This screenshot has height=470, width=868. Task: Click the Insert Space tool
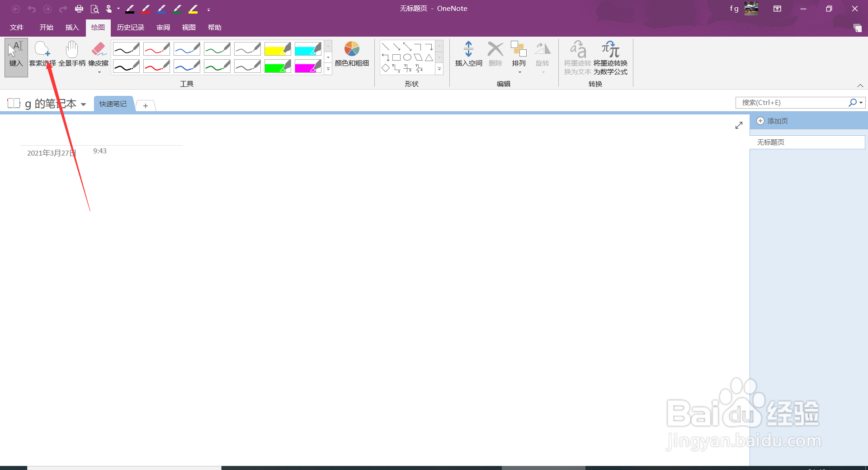468,54
